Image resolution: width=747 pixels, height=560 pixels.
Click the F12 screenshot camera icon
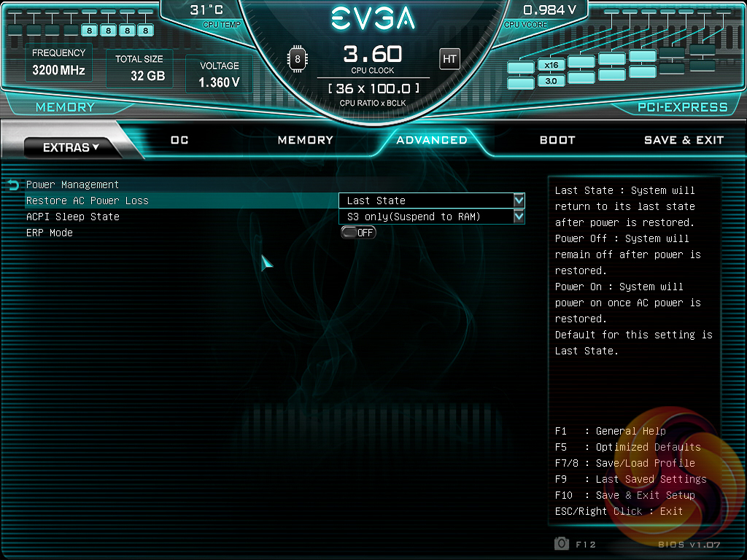pos(562,543)
